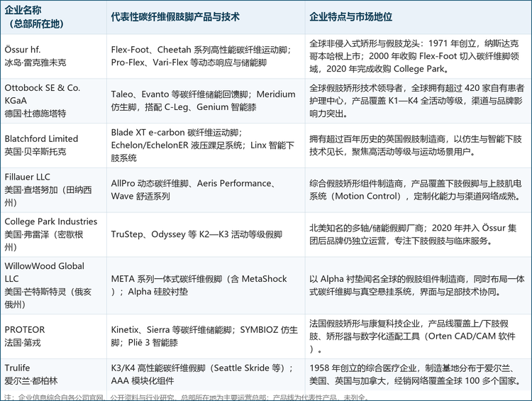Click the description mentioning Orten CAD/CAM 软件
Image resolution: width=532 pixels, height=401 pixels.
click(x=418, y=336)
